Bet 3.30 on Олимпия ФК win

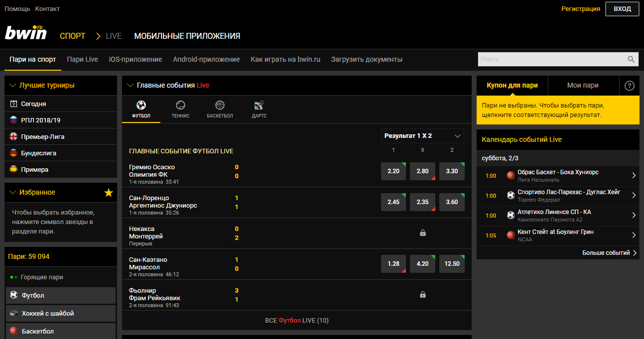pos(452,171)
